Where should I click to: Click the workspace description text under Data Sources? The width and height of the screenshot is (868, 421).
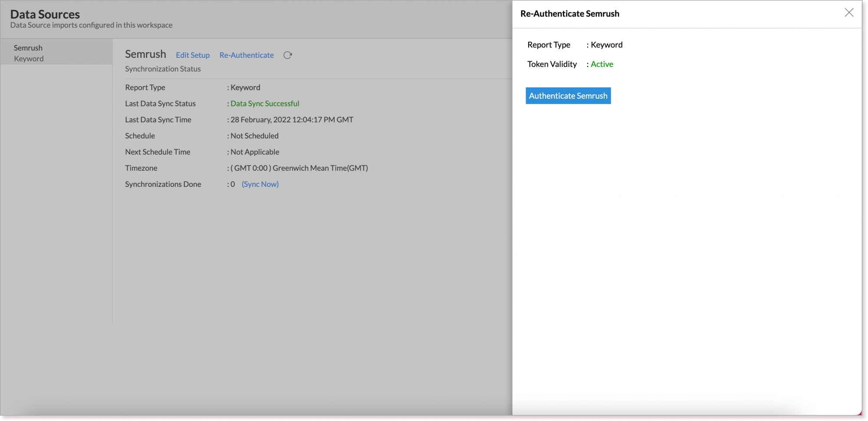[x=91, y=25]
